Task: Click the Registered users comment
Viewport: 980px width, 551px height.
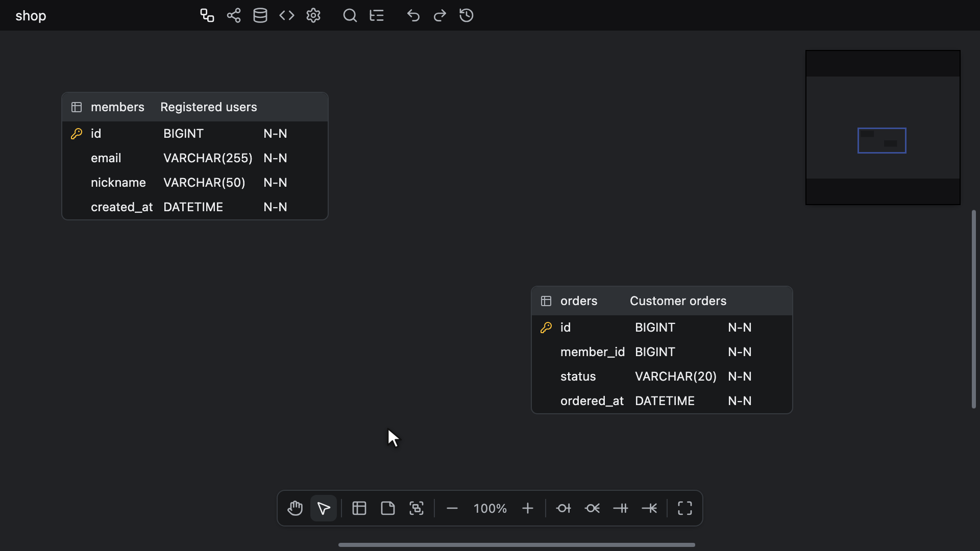Action: coord(209,107)
